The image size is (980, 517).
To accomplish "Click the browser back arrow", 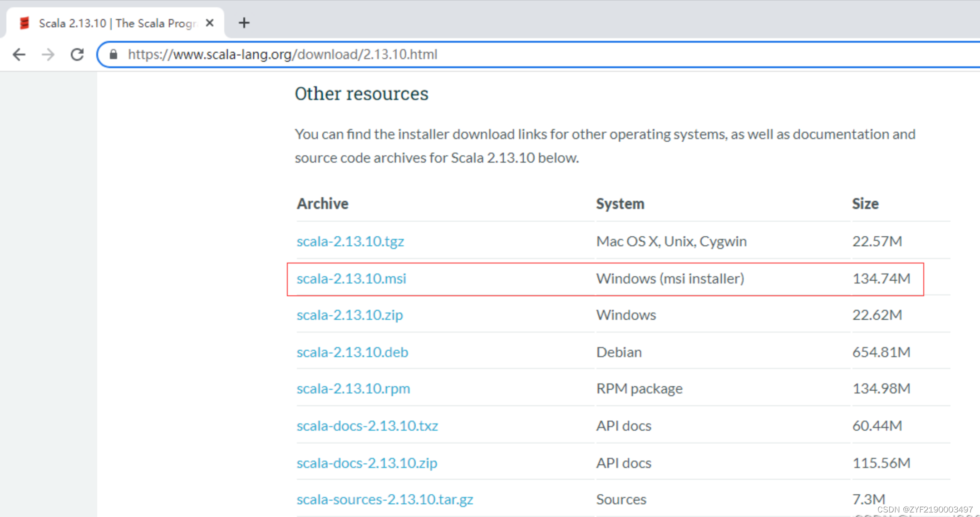I will point(19,55).
